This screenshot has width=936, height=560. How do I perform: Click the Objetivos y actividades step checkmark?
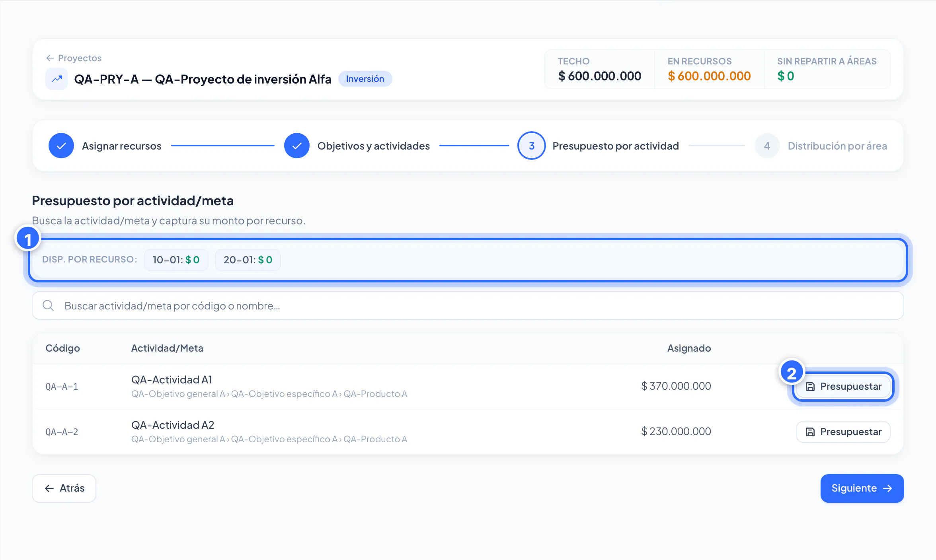tap(297, 146)
